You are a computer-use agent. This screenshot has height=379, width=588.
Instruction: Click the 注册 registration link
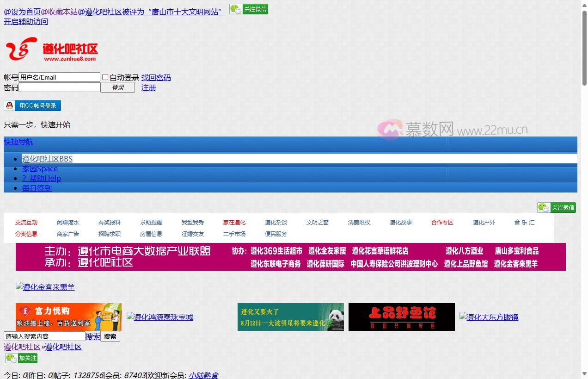pos(148,87)
